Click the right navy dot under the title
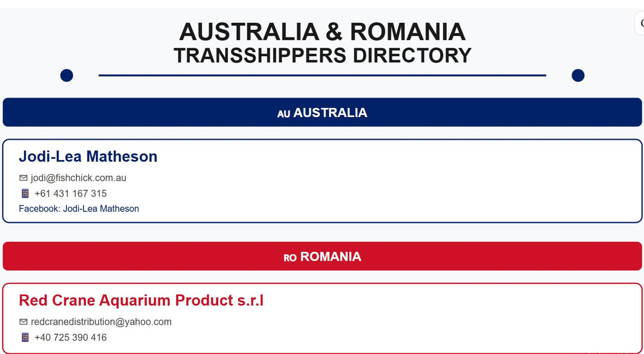Image resolution: width=644 pixels, height=354 pixels. click(x=578, y=76)
